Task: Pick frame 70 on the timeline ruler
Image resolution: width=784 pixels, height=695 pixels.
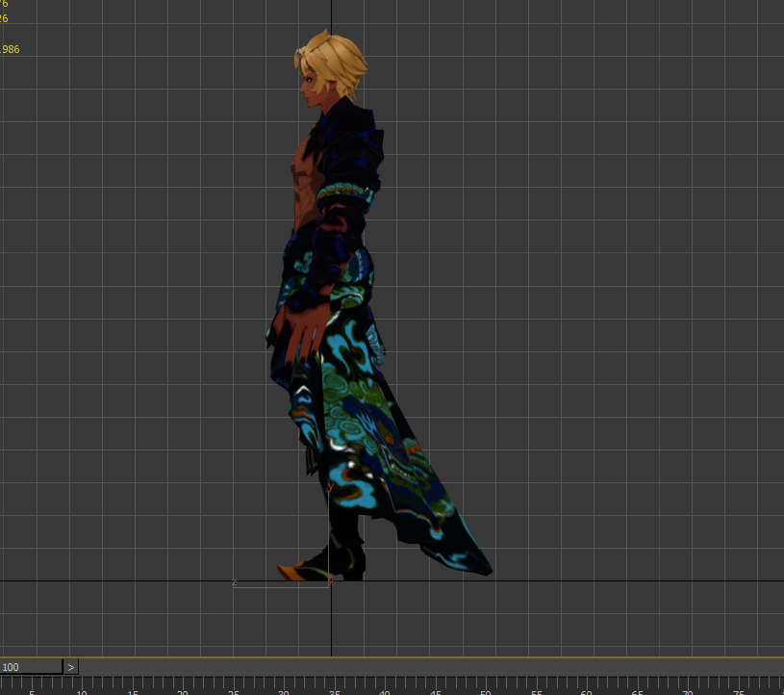Action: click(x=687, y=685)
